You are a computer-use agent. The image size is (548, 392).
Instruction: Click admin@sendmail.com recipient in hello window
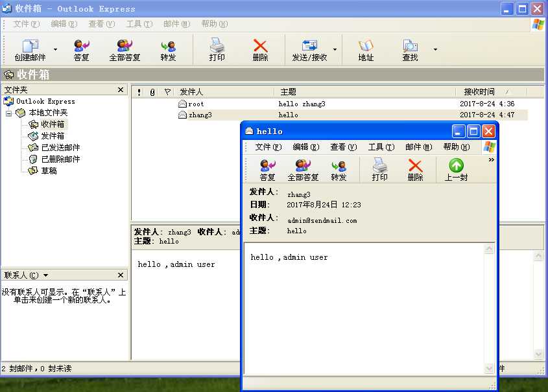coord(322,220)
